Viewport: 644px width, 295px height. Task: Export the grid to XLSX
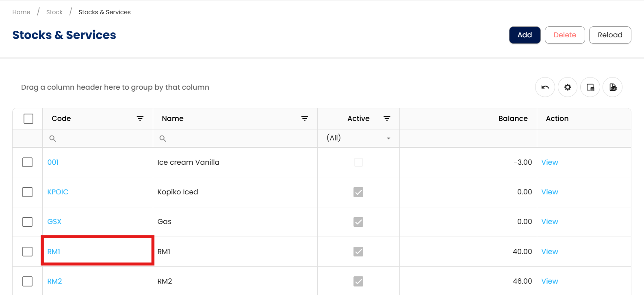613,87
